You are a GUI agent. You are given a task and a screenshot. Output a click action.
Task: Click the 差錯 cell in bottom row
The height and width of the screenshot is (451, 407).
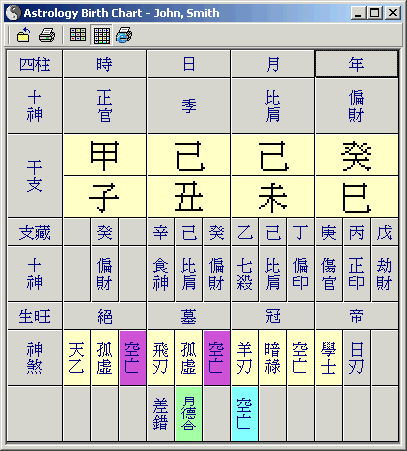tap(161, 414)
